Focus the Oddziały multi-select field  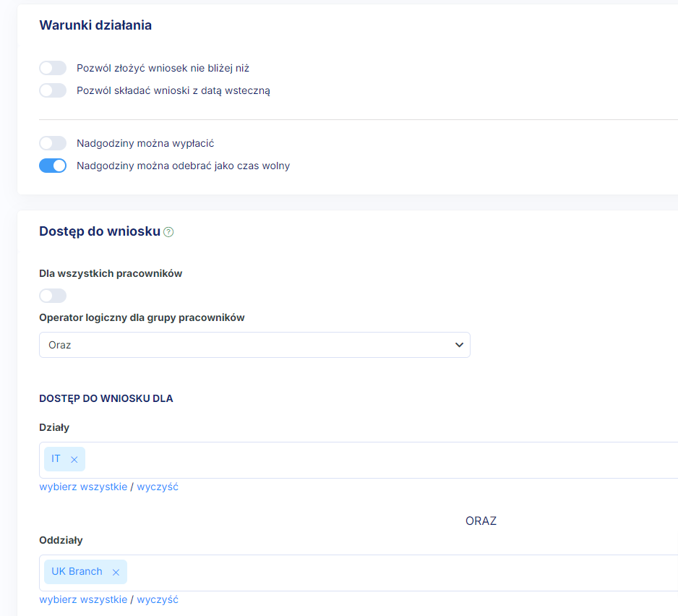[361, 572]
